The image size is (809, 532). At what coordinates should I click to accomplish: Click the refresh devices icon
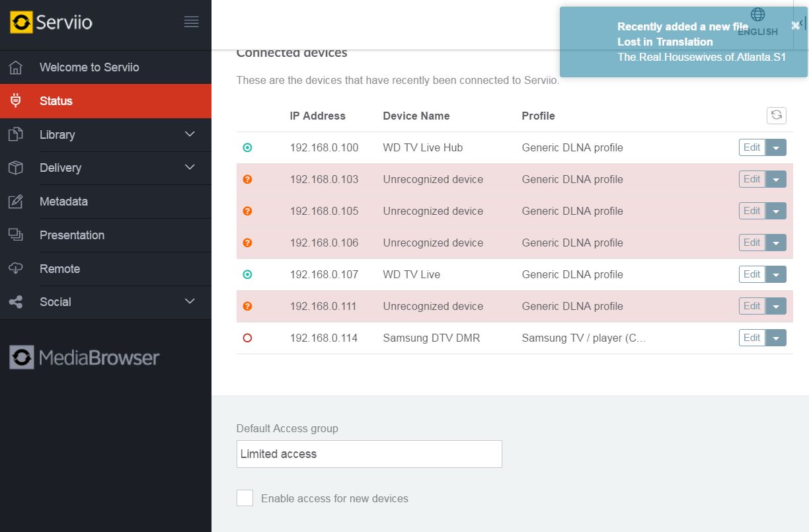776,115
